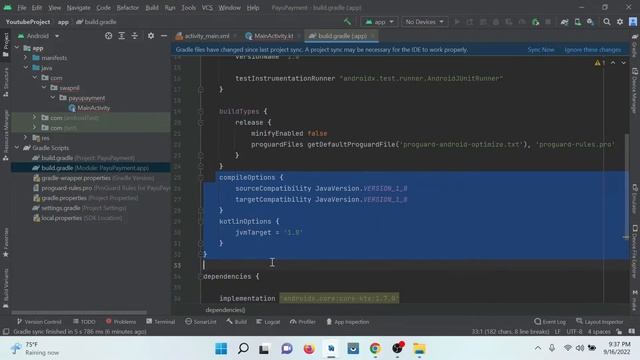Close the build.gradle (app) tab
The width and height of the screenshot is (640, 360).
(x=373, y=36)
